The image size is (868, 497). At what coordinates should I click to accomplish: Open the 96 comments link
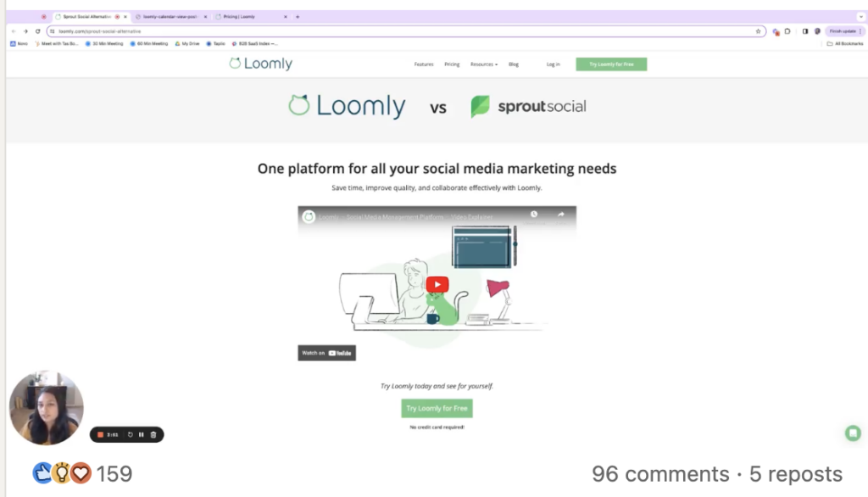click(x=660, y=474)
